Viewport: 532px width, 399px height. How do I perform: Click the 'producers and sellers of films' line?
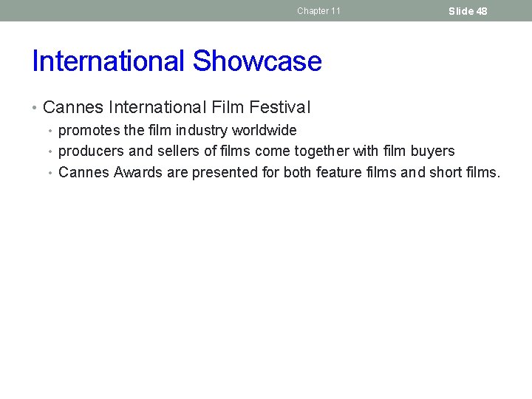tap(256, 151)
